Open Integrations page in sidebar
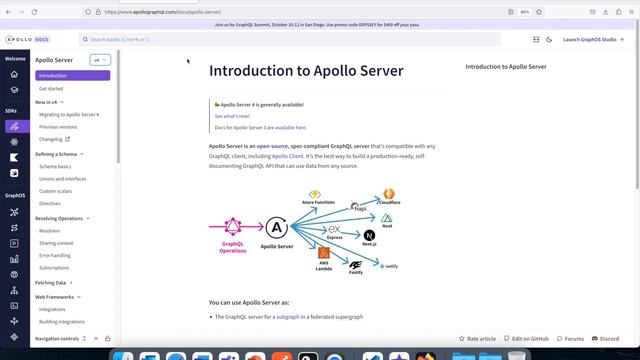This screenshot has height=360, width=640. (52, 309)
